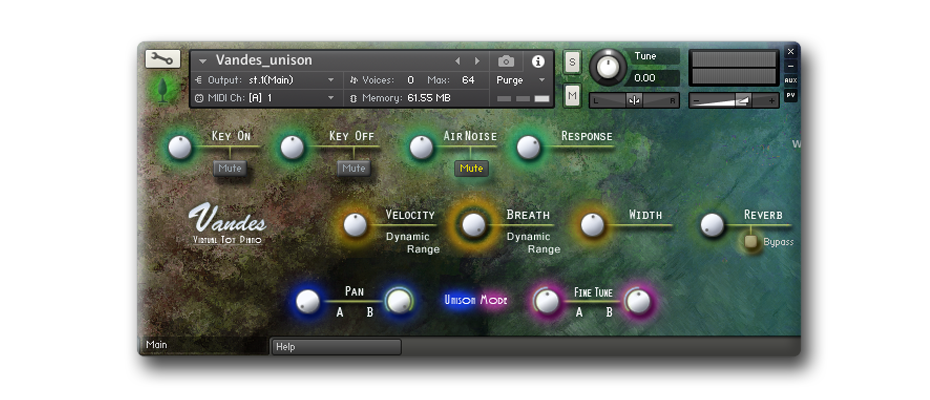
Task: Click the Output routing icon
Action: (x=198, y=80)
